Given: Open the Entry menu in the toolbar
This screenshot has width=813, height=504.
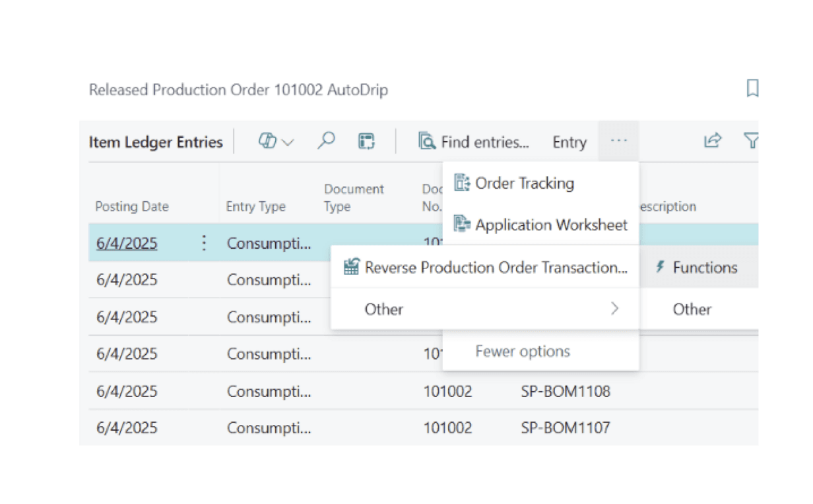Looking at the screenshot, I should [x=569, y=142].
